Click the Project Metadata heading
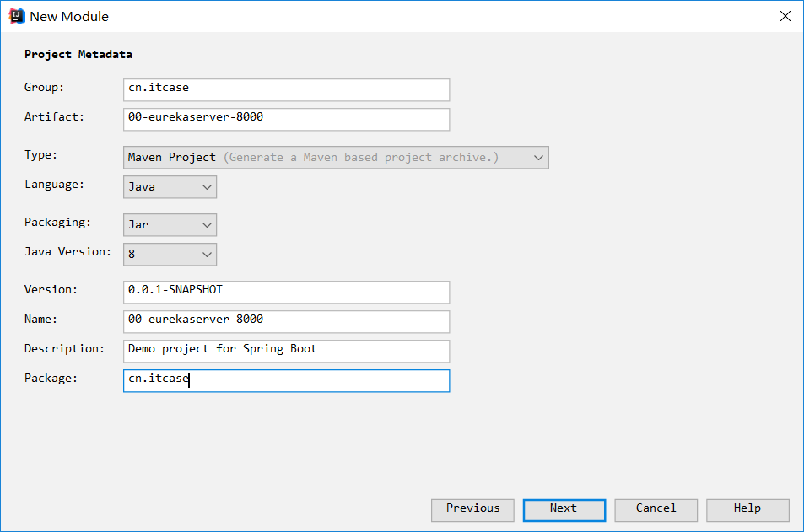The width and height of the screenshot is (804, 532). click(78, 55)
